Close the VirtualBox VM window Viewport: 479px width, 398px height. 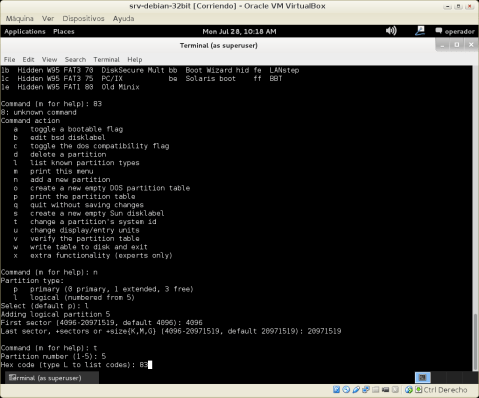[470, 6]
